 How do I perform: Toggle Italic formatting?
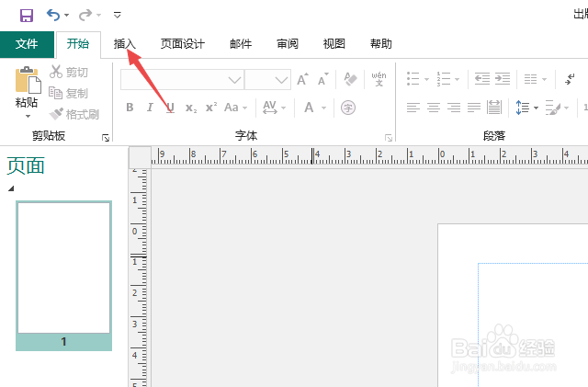click(150, 108)
